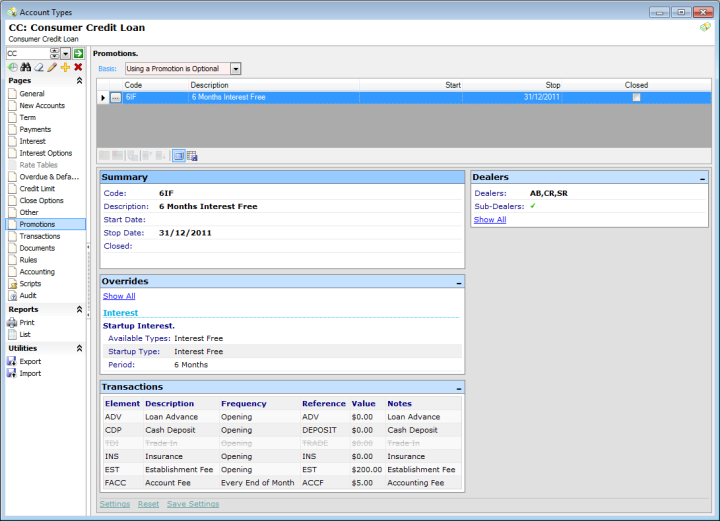This screenshot has height=521, width=720.
Task: Open the Basis dropdown
Action: coord(236,69)
